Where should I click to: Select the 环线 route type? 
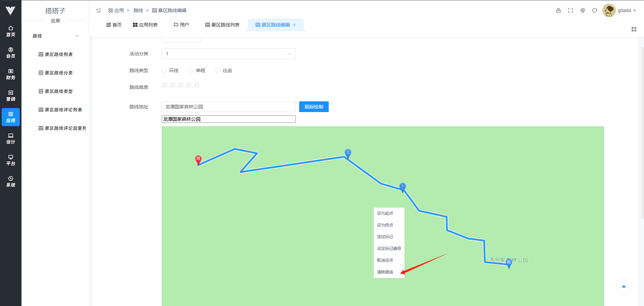[164, 70]
